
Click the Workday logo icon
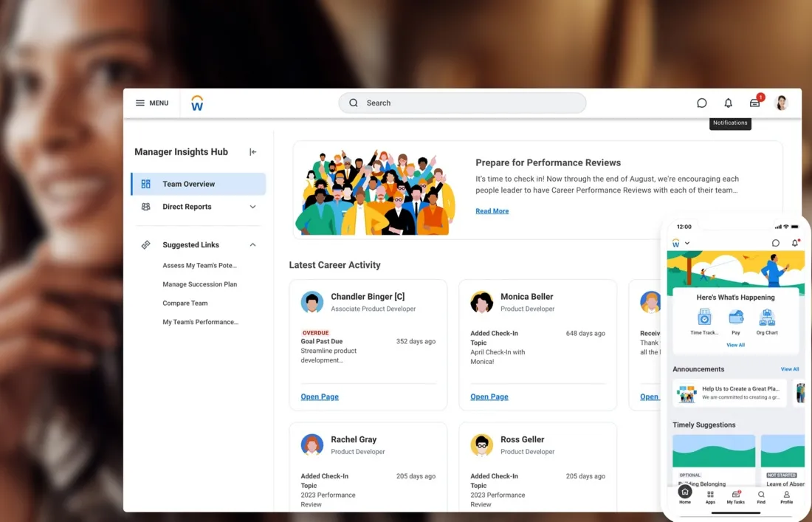[x=197, y=103]
